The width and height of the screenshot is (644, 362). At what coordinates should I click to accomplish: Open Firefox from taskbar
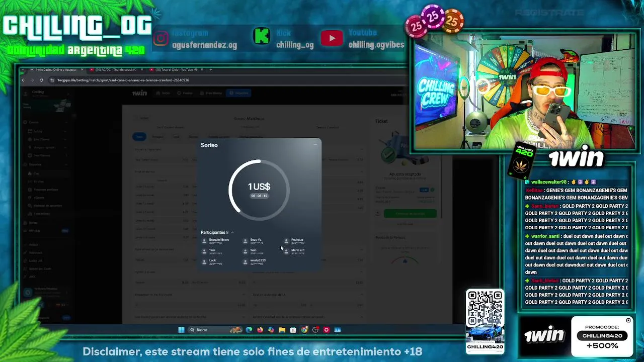(x=260, y=330)
